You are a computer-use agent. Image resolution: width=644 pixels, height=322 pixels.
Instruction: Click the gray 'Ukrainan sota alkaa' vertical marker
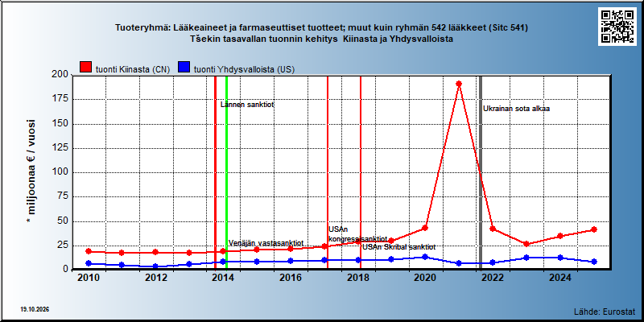pos(481,172)
